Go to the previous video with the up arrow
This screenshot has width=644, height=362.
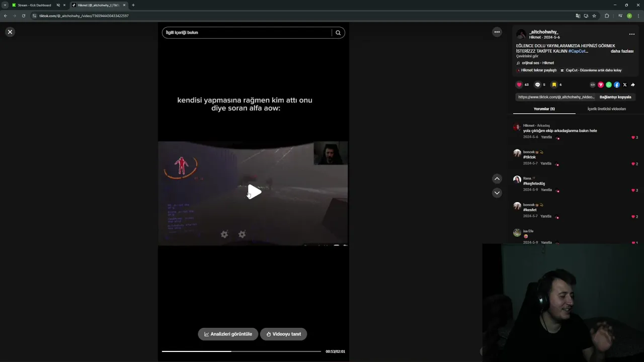tap(497, 178)
